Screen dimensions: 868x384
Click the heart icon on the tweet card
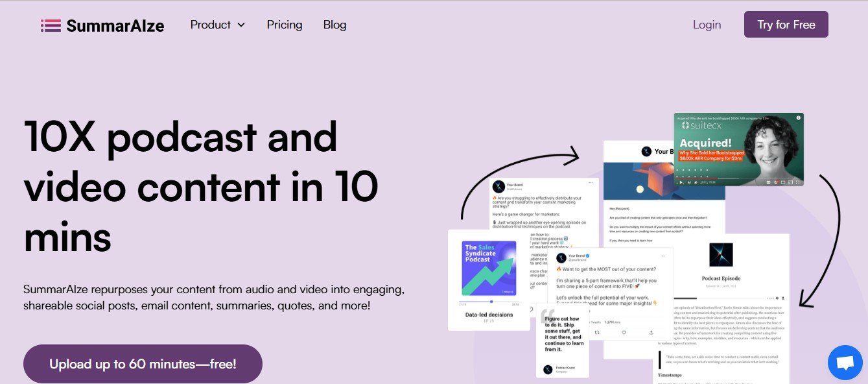tap(624, 332)
